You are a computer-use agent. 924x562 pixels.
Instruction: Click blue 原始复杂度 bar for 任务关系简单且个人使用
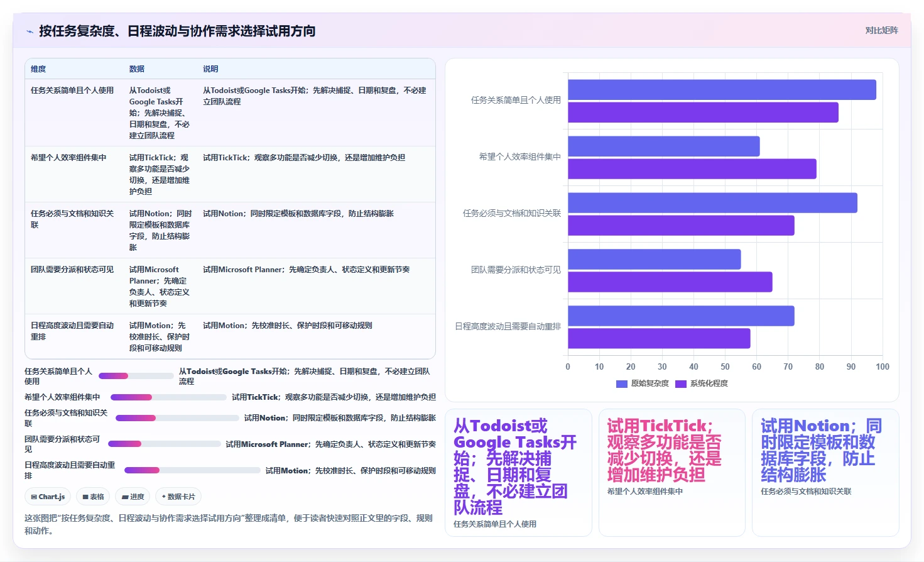click(722, 89)
